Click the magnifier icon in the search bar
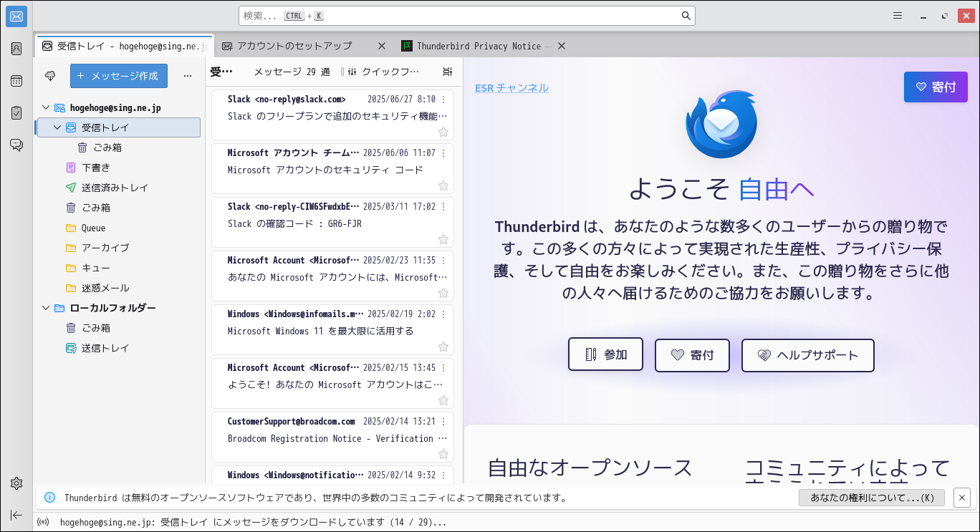The image size is (980, 532). tap(686, 16)
